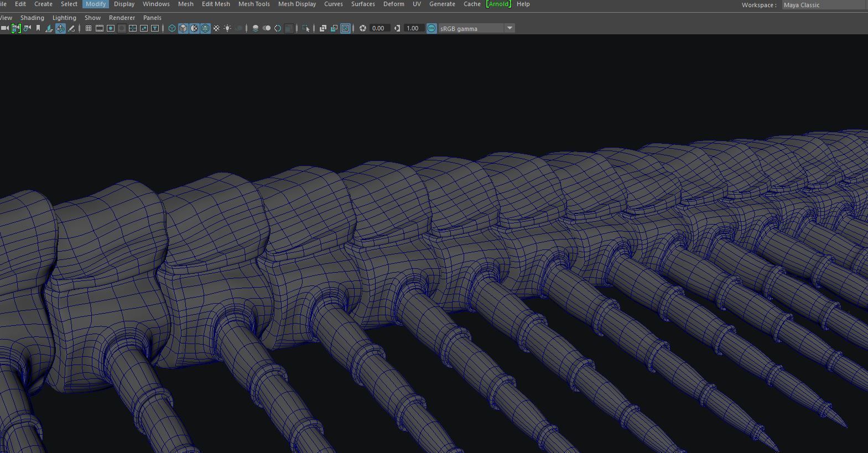Open the Surfaces menu

tap(363, 4)
